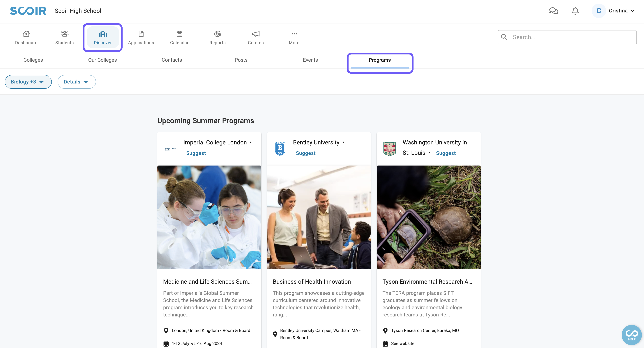Open the lab students program photo

[x=209, y=217]
